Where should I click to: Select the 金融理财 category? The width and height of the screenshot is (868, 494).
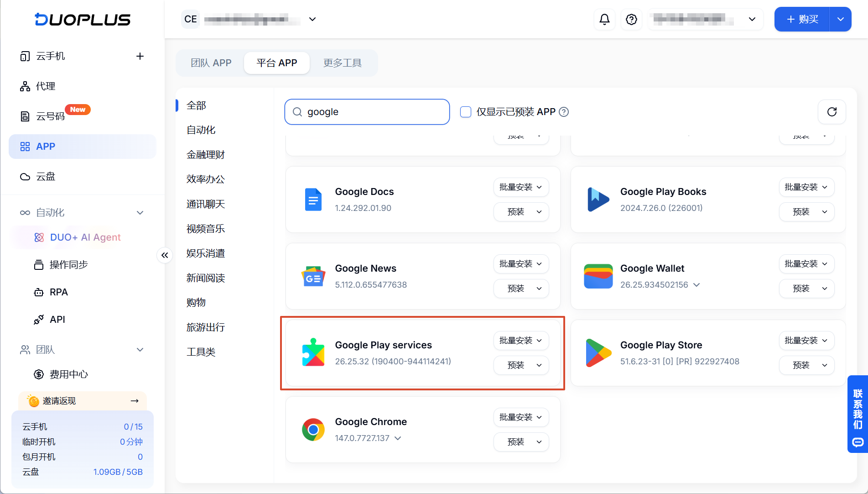(x=206, y=155)
